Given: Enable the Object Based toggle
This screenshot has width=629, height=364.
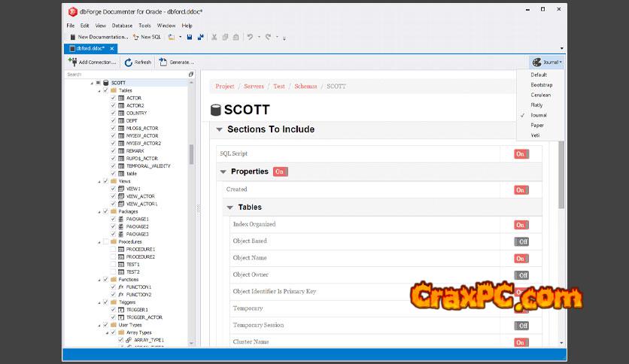Looking at the screenshot, I should coord(521,241).
